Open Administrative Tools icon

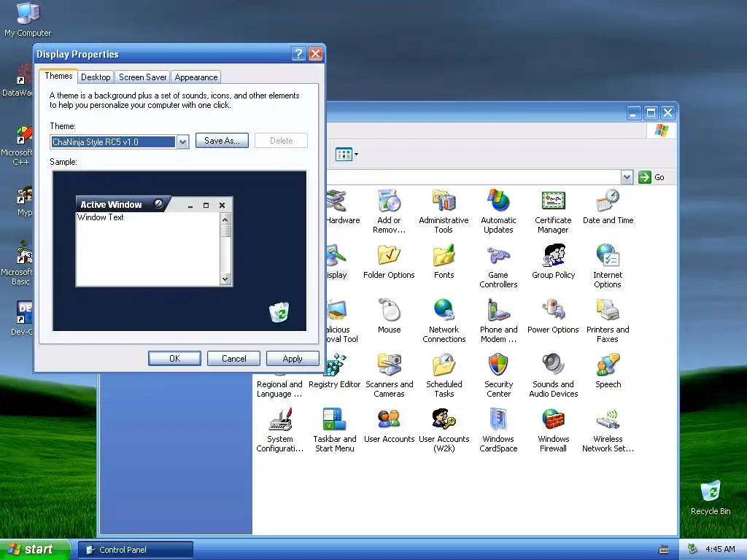point(444,201)
